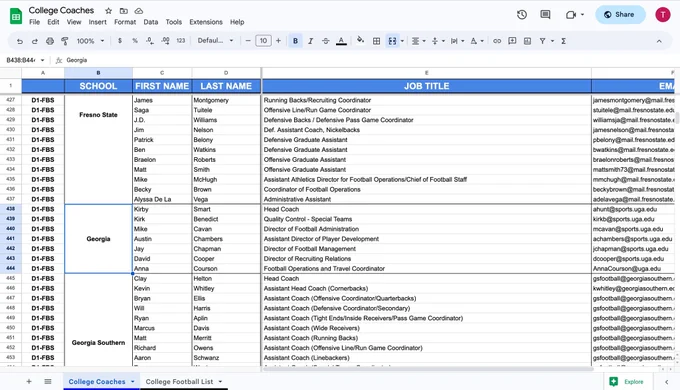Select column E header
The height and width of the screenshot is (390, 680).
click(x=427, y=73)
